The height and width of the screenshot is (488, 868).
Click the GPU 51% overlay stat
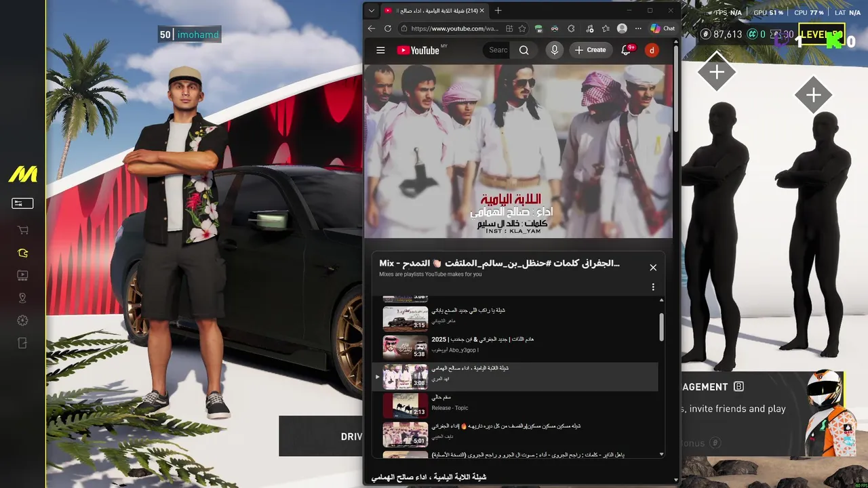[x=768, y=13]
